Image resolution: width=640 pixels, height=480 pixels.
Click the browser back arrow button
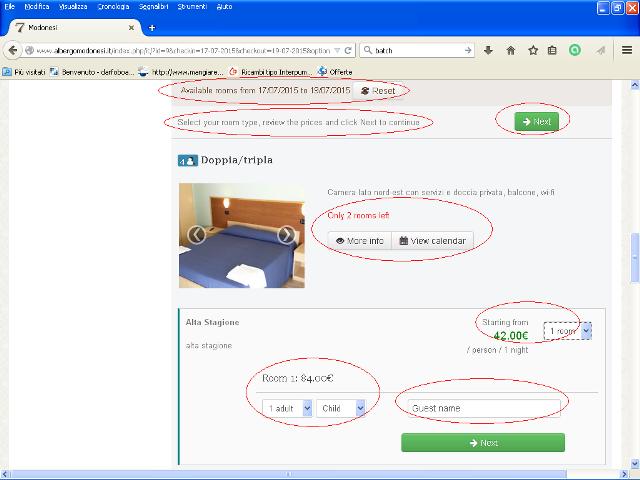(x=15, y=50)
